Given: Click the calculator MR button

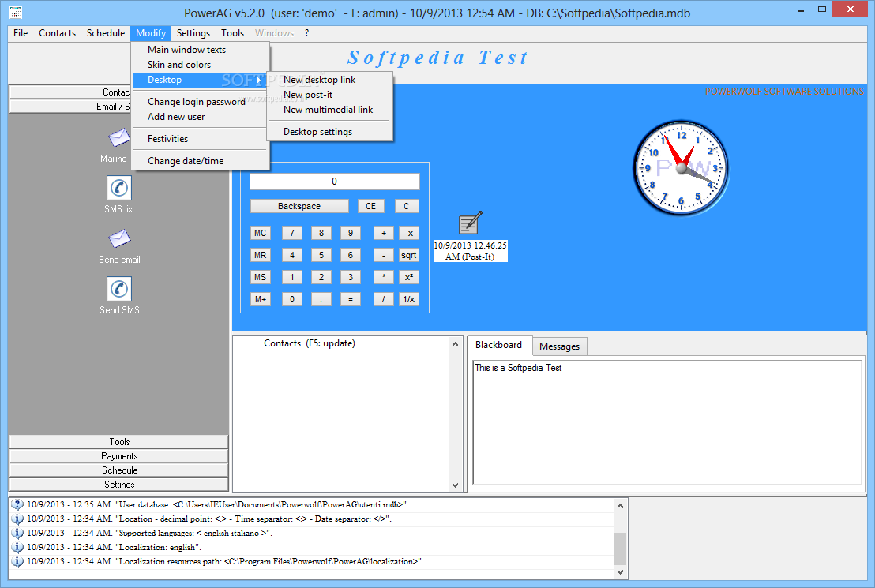Looking at the screenshot, I should [260, 255].
